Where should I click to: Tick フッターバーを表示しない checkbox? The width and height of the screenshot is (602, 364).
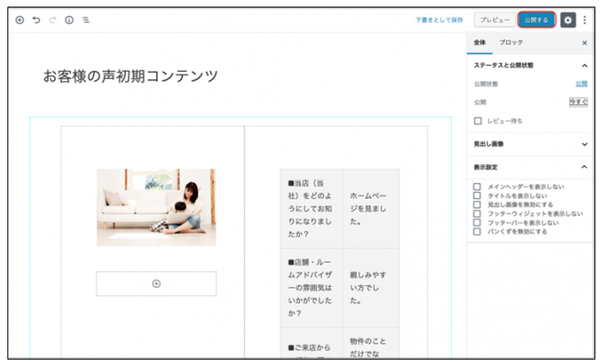477,222
